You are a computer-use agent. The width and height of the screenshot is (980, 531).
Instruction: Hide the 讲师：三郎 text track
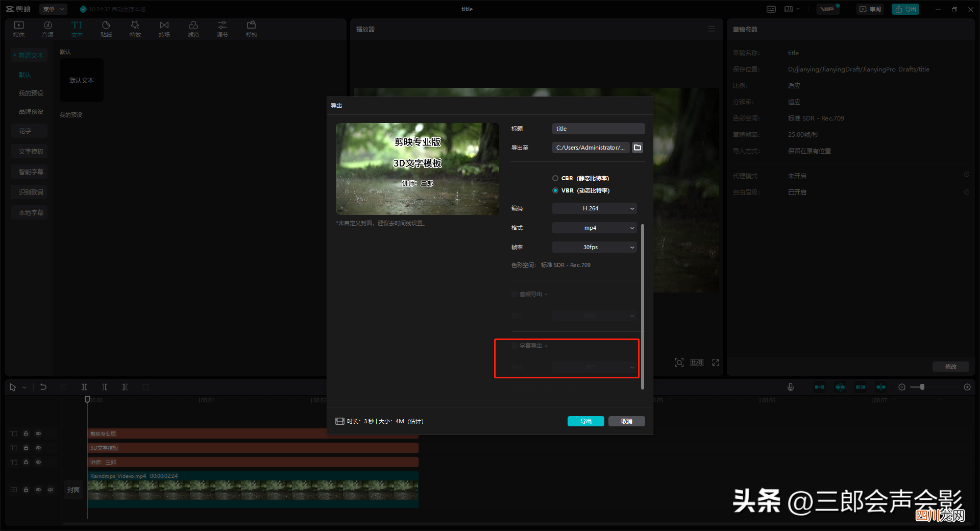point(38,462)
